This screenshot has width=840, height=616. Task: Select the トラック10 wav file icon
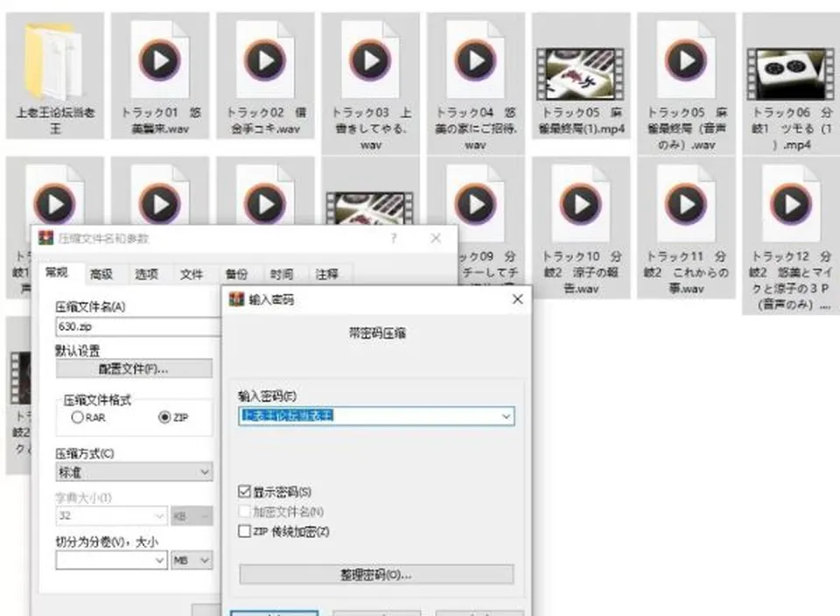580,204
